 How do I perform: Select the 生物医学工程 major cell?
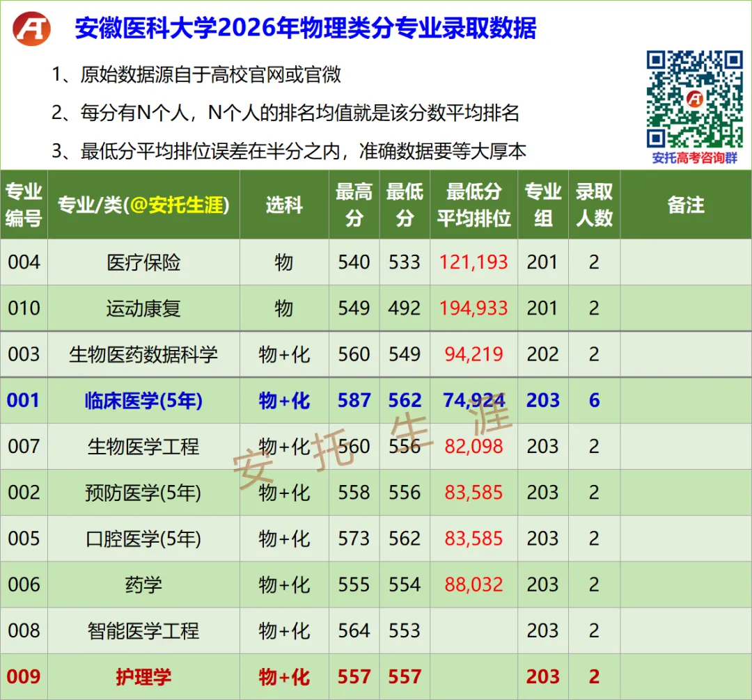pos(144,446)
